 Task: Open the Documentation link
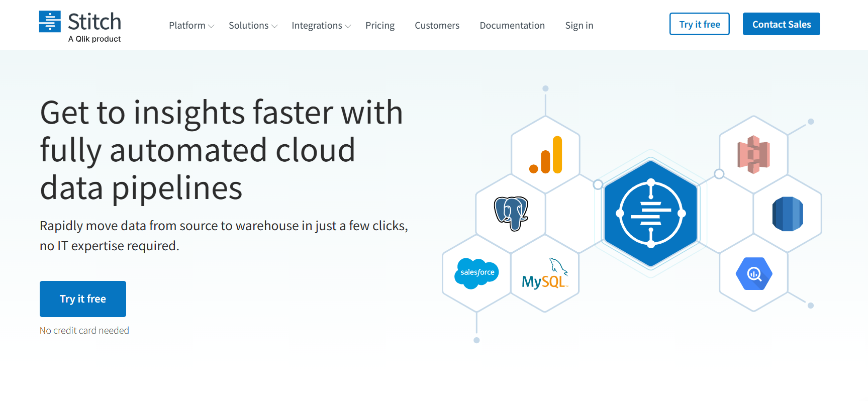pyautogui.click(x=512, y=26)
